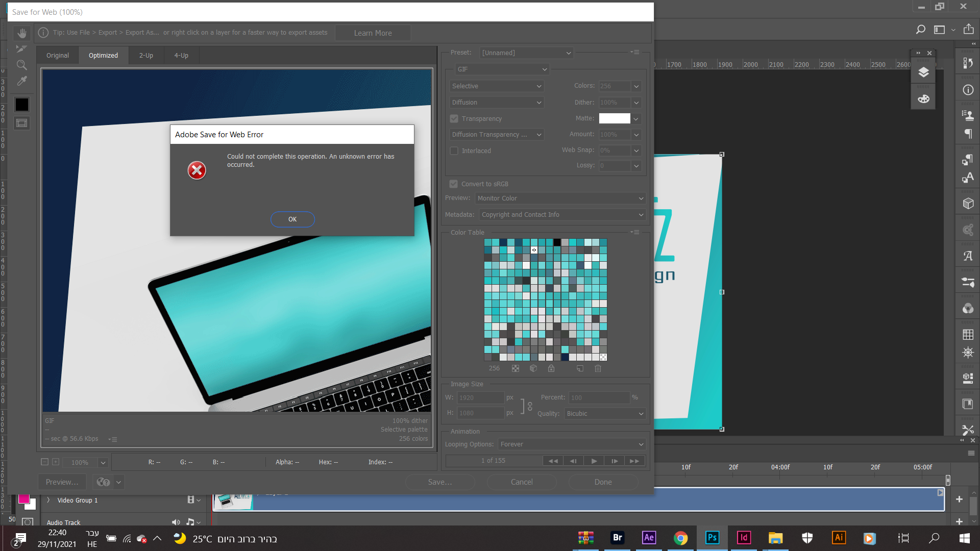
Task: Select the Slice Select tool
Action: [21, 49]
